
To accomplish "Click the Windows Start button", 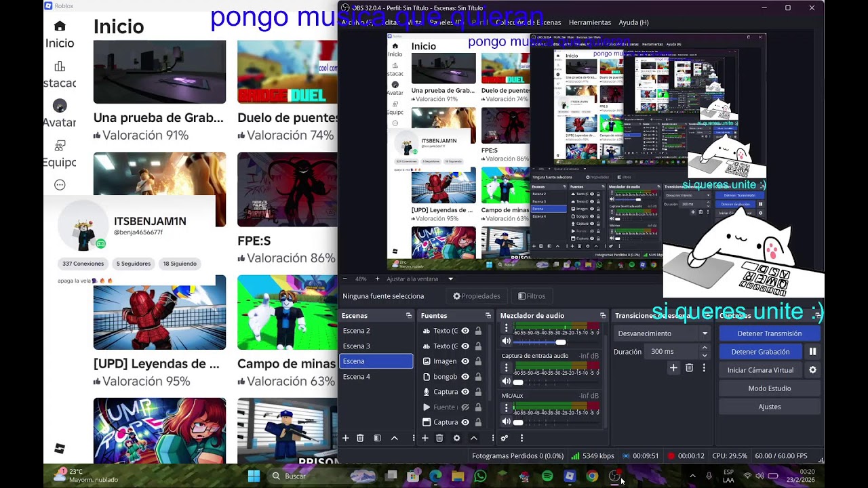I will [254, 476].
